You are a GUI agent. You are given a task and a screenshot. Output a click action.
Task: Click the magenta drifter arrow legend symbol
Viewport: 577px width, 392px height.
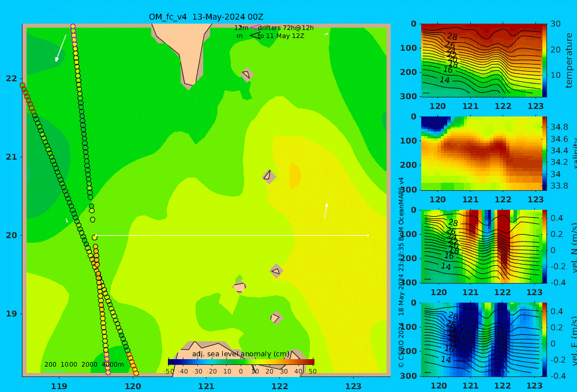pos(255,27)
